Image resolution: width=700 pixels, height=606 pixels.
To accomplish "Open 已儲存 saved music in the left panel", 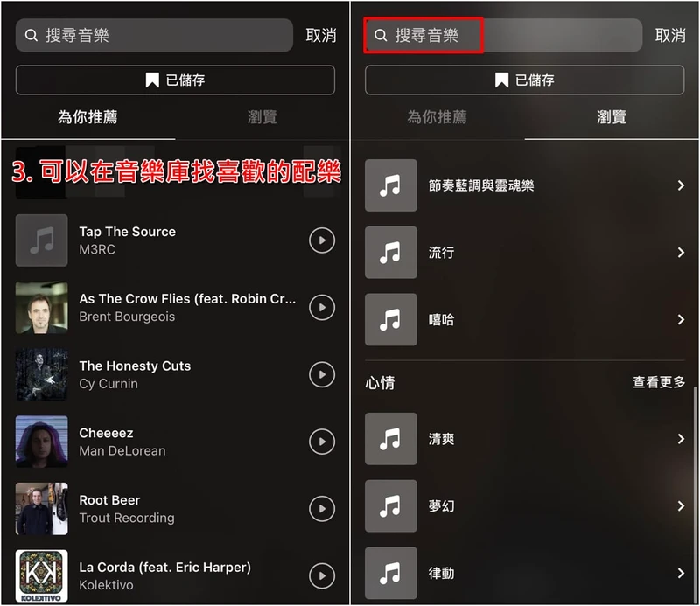I will pyautogui.click(x=175, y=80).
